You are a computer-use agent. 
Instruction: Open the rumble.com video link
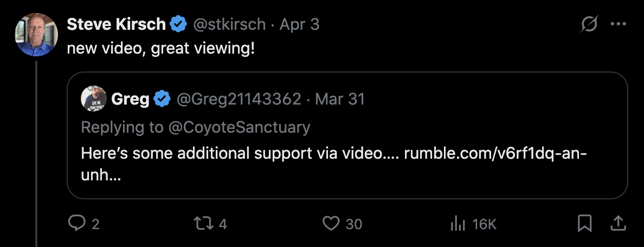[495, 153]
